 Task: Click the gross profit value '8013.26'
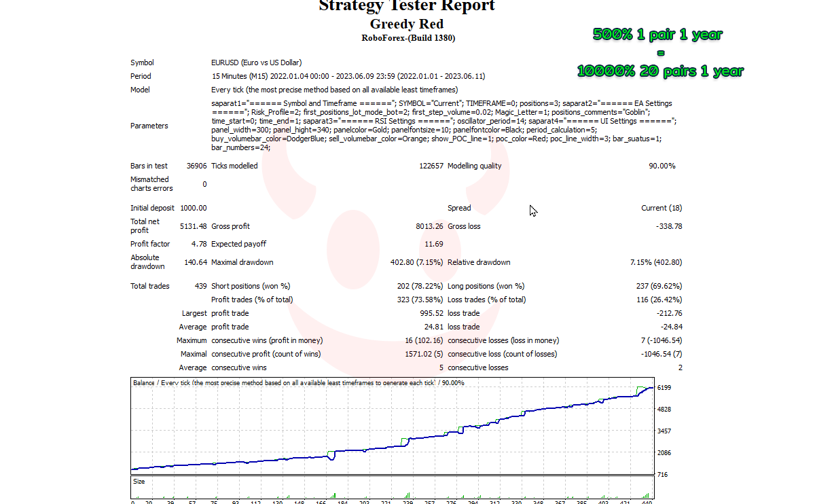(x=430, y=226)
